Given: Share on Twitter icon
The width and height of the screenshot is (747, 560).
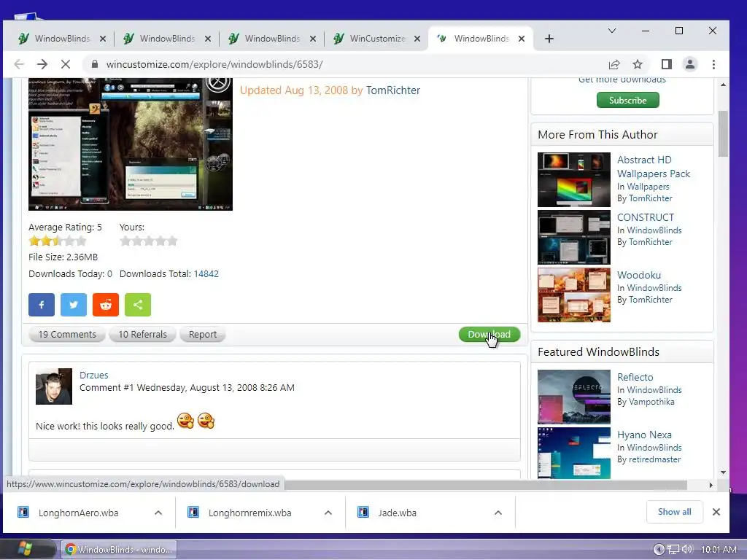Looking at the screenshot, I should click(74, 305).
